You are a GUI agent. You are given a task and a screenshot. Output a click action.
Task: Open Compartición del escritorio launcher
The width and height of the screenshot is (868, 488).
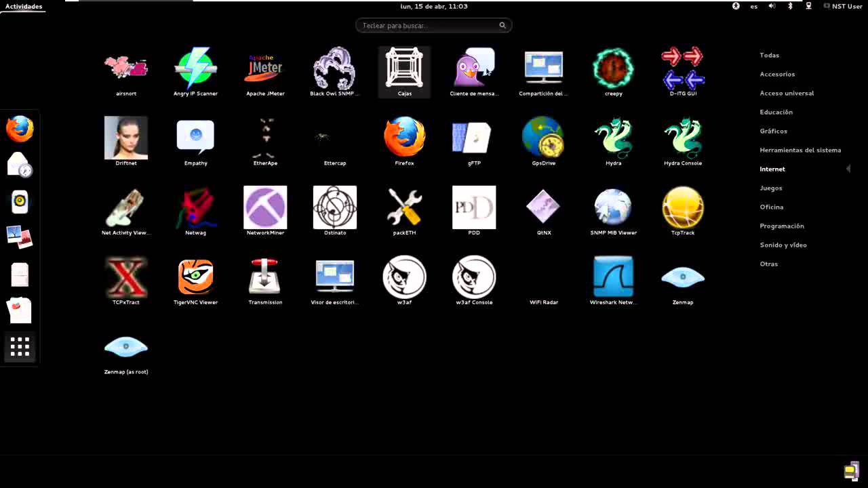tap(543, 72)
